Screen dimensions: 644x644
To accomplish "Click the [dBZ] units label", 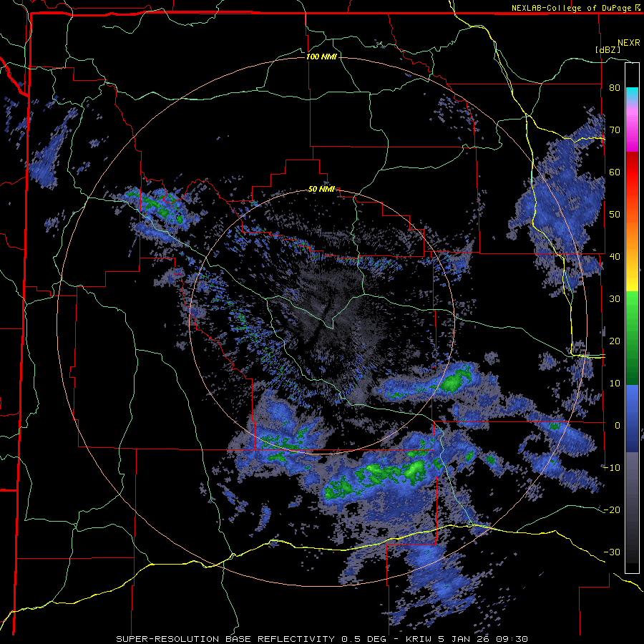I will 608,49.
